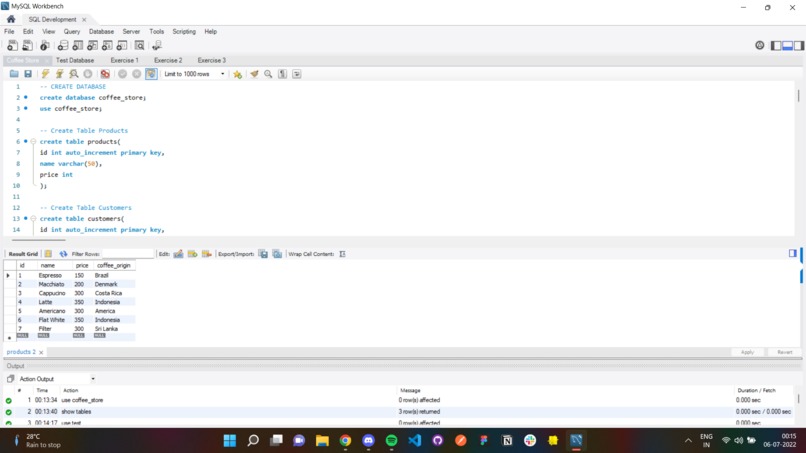
Task: Refresh the result grid data icon
Action: point(63,253)
